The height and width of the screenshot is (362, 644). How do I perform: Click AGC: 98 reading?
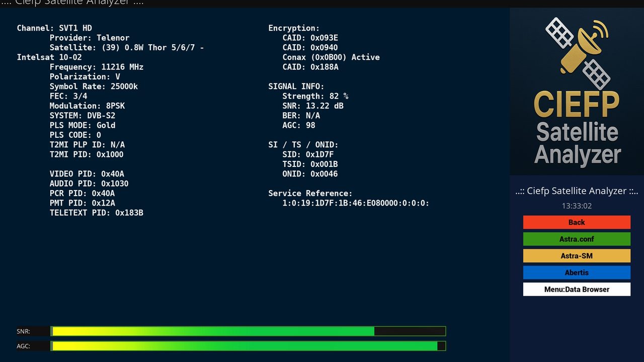[299, 125]
